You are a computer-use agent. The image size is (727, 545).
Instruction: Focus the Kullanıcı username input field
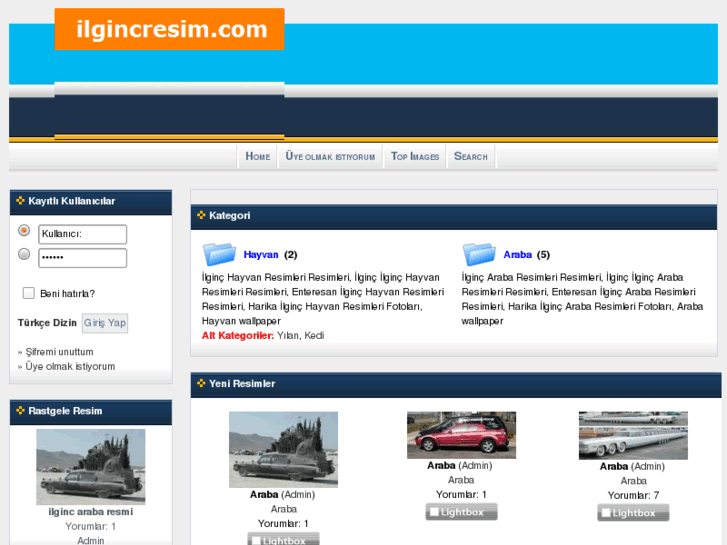[83, 234]
